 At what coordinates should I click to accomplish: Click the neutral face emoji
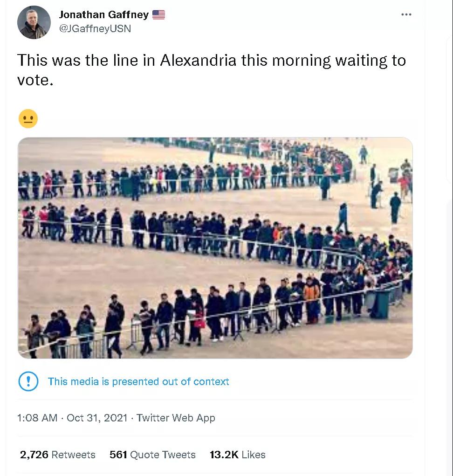[28, 119]
